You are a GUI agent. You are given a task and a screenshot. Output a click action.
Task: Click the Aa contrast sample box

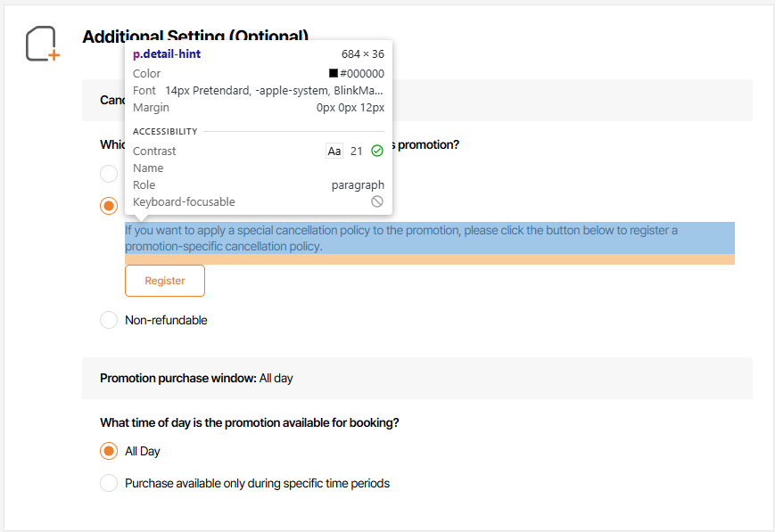click(x=334, y=151)
